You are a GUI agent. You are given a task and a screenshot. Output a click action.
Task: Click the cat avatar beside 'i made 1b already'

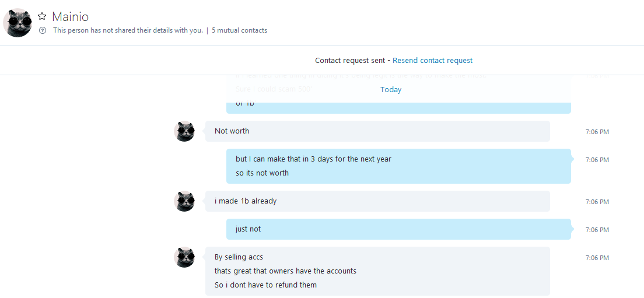point(184,201)
